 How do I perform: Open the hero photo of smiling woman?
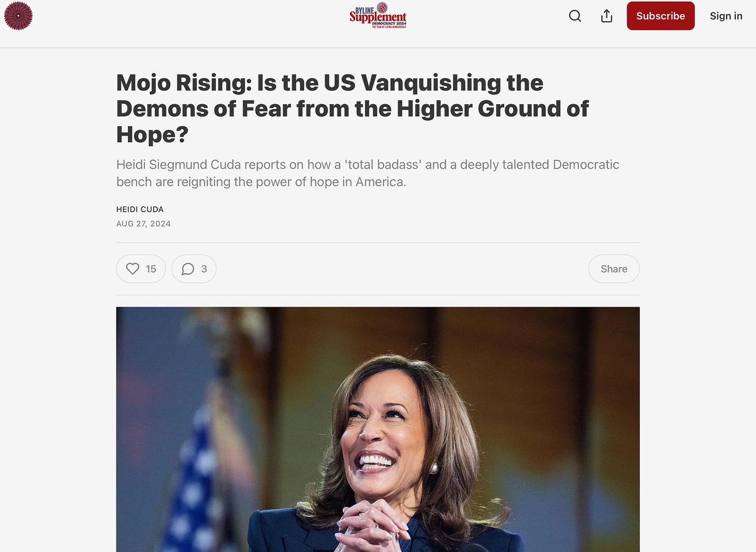click(378, 430)
